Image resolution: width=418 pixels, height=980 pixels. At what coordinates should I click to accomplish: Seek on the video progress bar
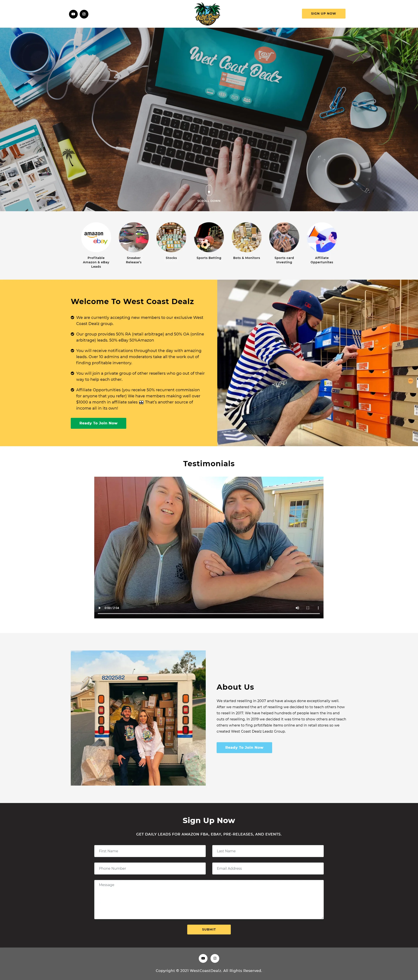[209, 613]
